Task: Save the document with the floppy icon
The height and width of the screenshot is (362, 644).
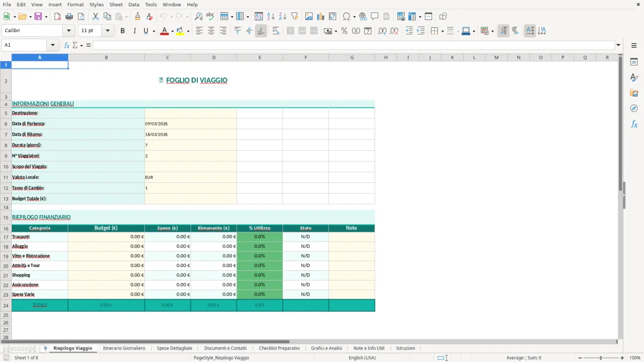Action: tap(38, 17)
